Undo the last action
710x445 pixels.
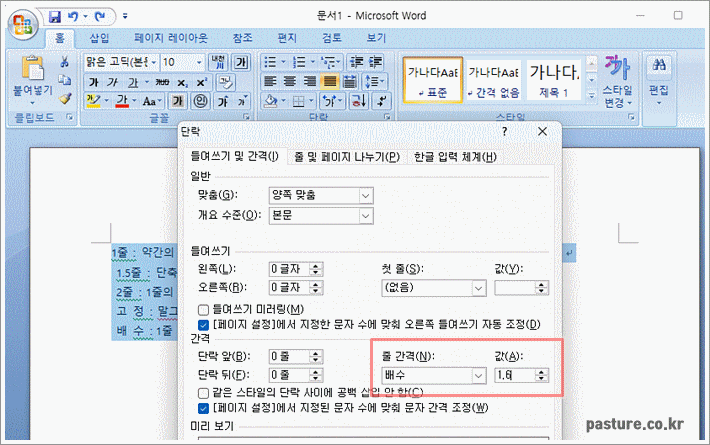pos(72,17)
